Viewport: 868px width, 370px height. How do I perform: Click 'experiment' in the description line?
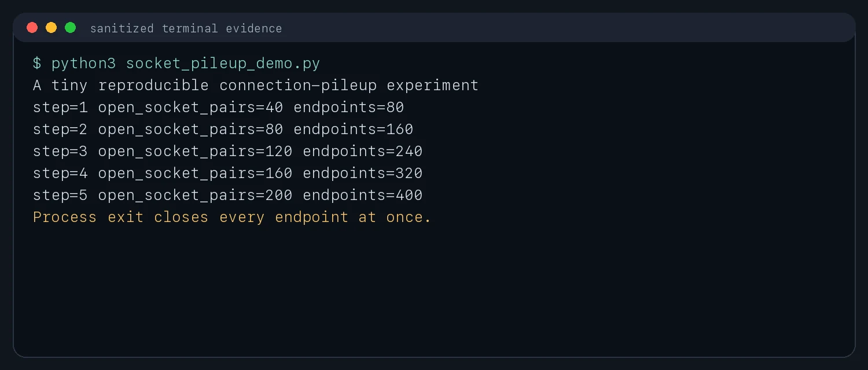(x=433, y=86)
